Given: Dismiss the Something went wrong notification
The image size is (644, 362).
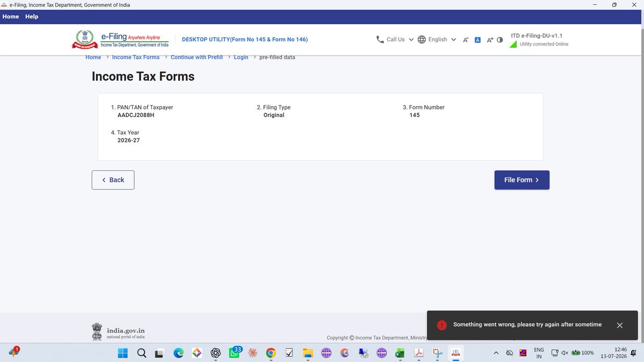Looking at the screenshot, I should [620, 325].
